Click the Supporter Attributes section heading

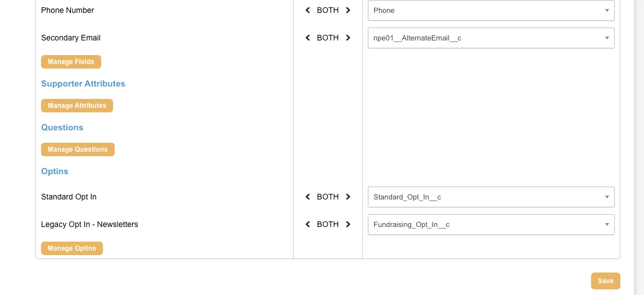83,84
